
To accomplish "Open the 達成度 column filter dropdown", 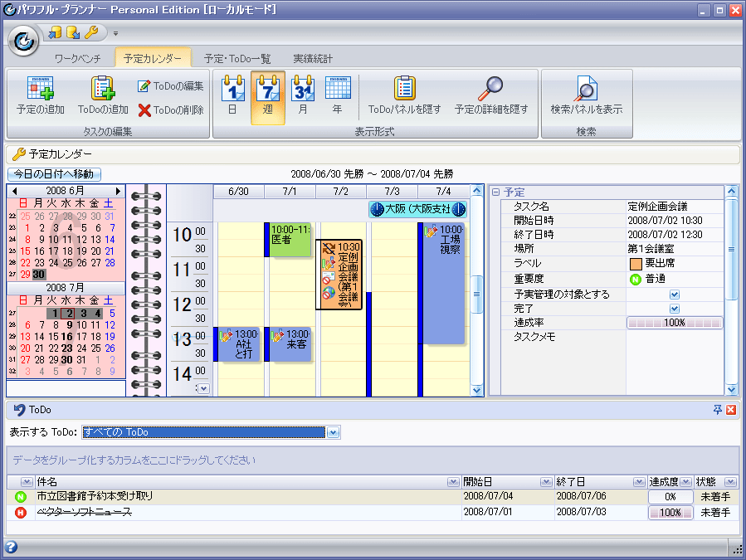I will tap(685, 482).
